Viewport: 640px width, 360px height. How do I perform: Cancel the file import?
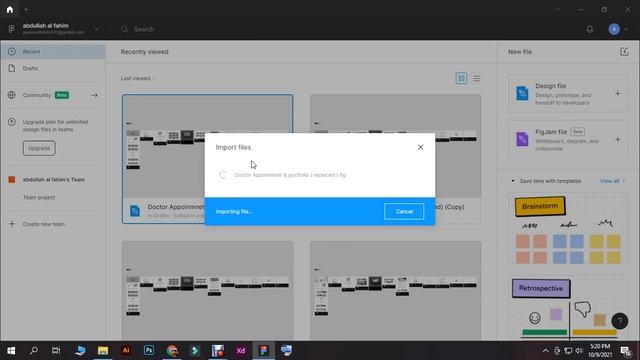404,211
